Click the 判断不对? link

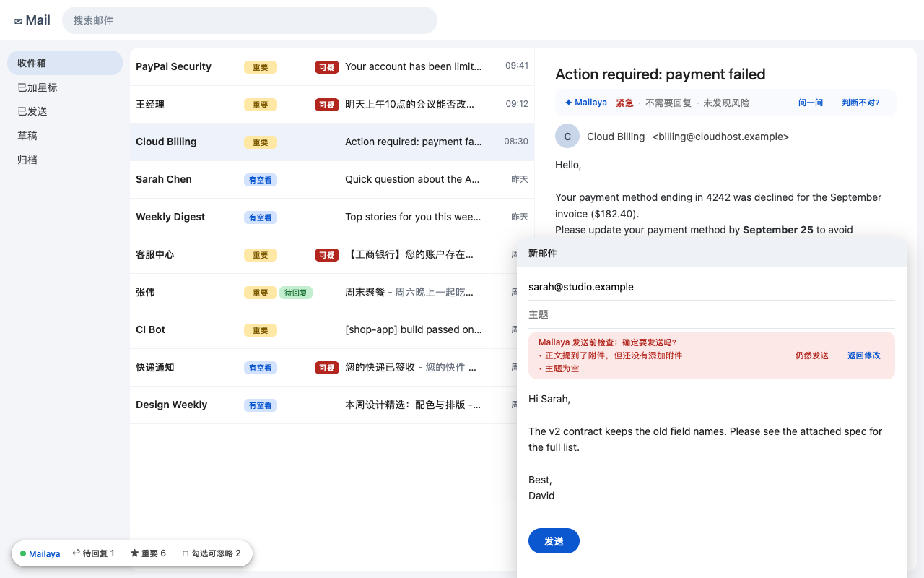(860, 103)
